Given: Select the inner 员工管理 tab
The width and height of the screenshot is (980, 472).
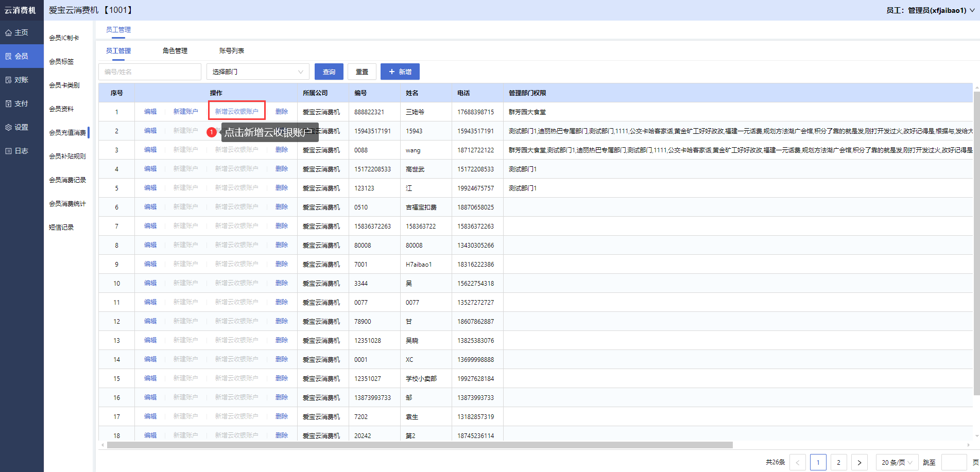Looking at the screenshot, I should click(x=118, y=50).
